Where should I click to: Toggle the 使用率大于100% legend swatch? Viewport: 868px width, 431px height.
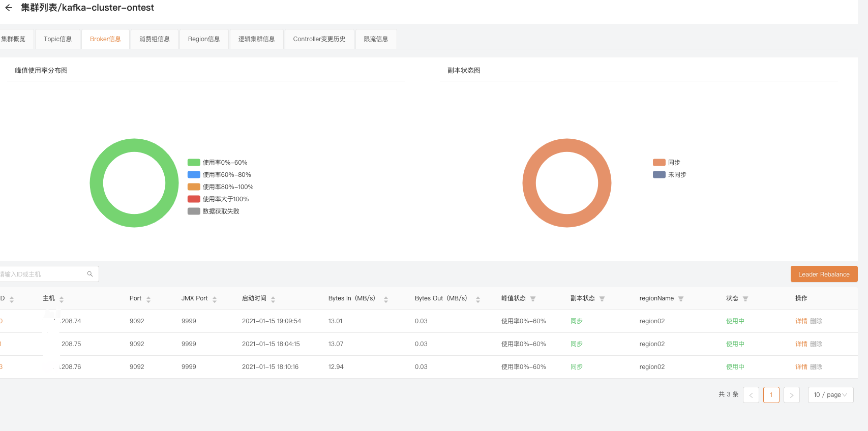[194, 199]
